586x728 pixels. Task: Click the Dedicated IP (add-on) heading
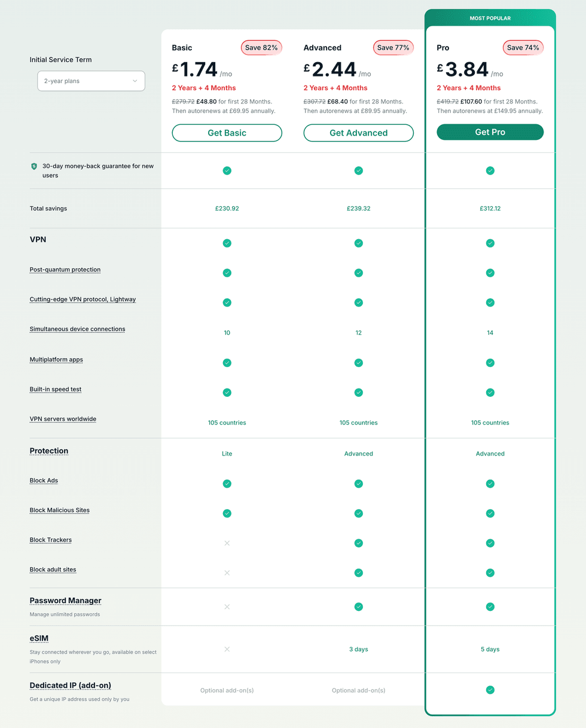tap(71, 685)
